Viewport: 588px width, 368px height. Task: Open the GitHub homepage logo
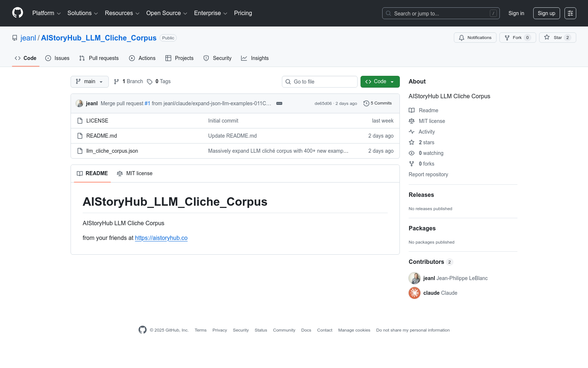(18, 13)
